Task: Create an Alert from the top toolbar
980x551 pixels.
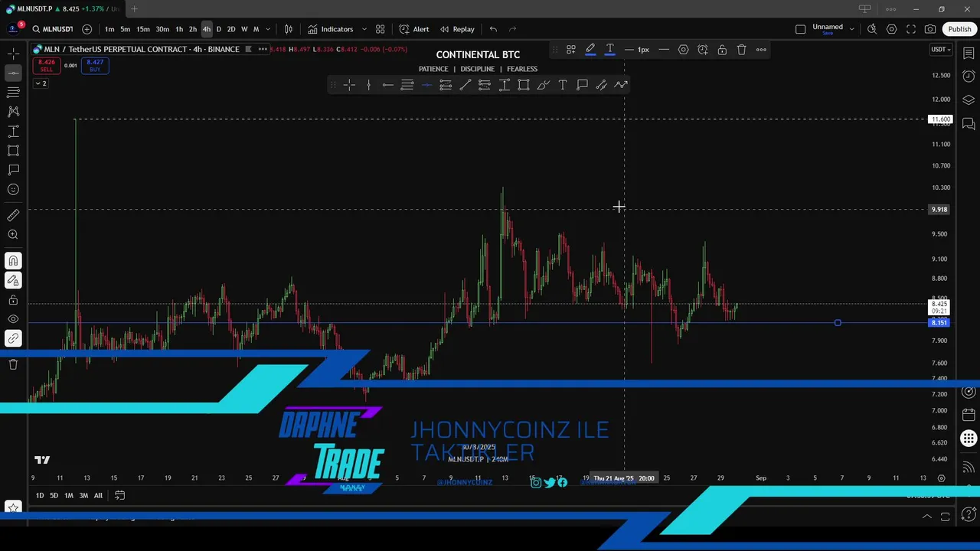Action: tap(414, 29)
